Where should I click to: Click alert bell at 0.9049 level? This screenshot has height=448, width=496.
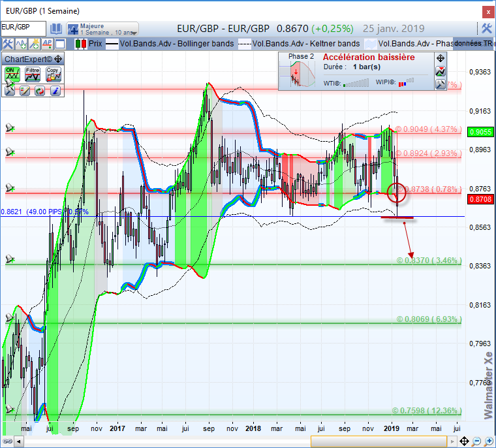[10, 128]
